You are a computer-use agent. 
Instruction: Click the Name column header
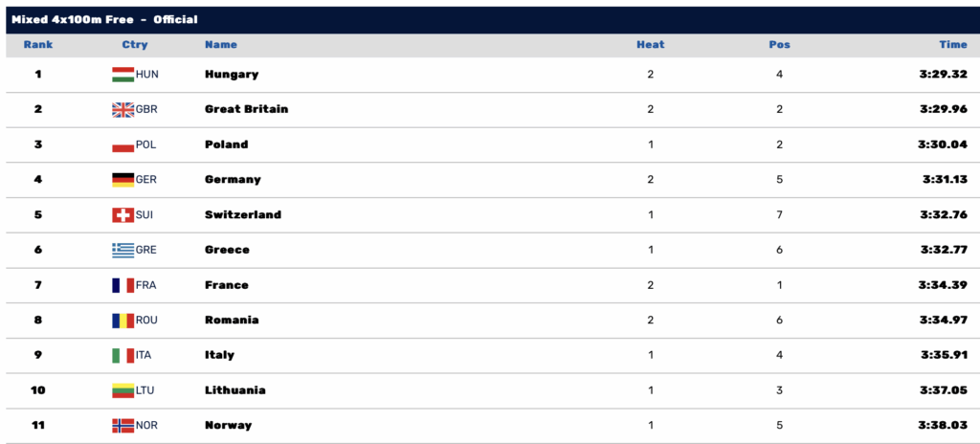click(221, 45)
